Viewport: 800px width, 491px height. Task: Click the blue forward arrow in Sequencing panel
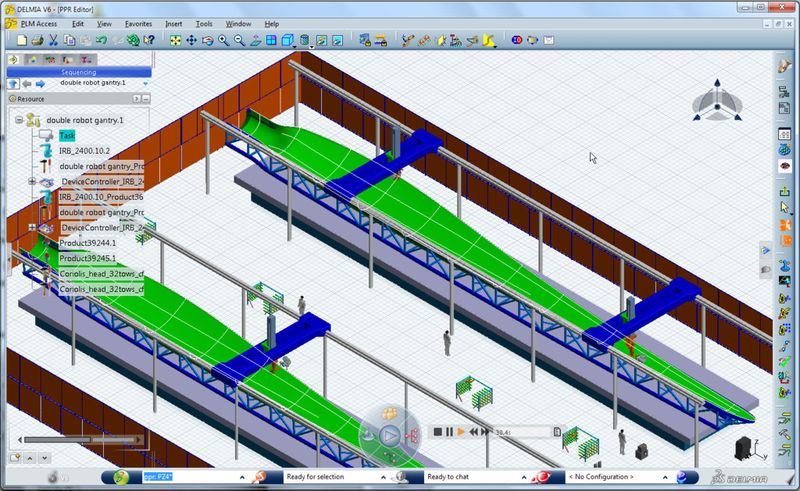click(40, 84)
